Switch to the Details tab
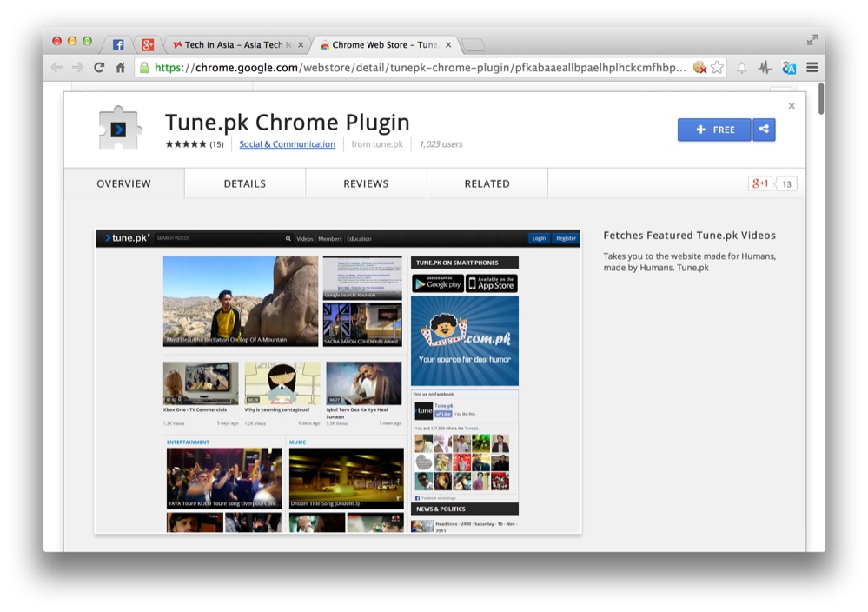The height and width of the screenshot is (612, 868). click(x=245, y=184)
